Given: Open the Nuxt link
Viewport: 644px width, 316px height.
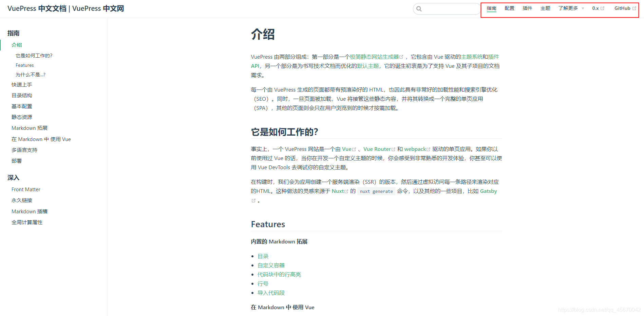Looking at the screenshot, I should coord(338,191).
